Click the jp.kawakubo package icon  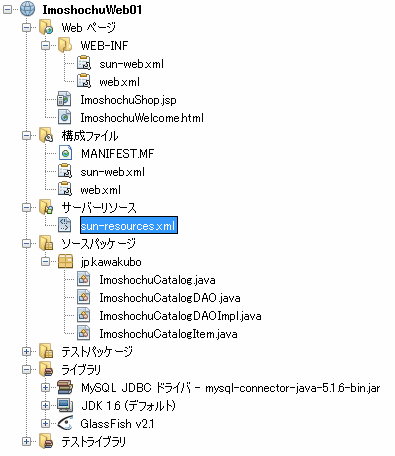[65, 262]
